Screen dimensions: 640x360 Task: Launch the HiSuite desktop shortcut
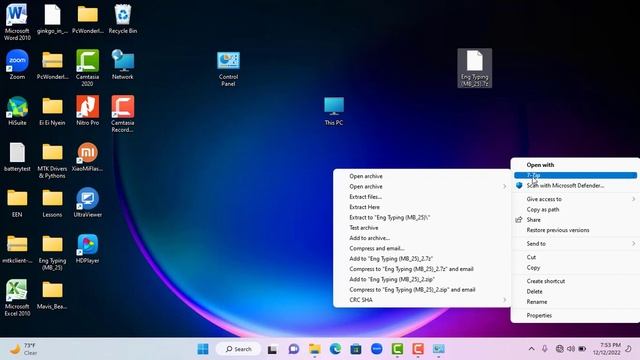(17, 111)
